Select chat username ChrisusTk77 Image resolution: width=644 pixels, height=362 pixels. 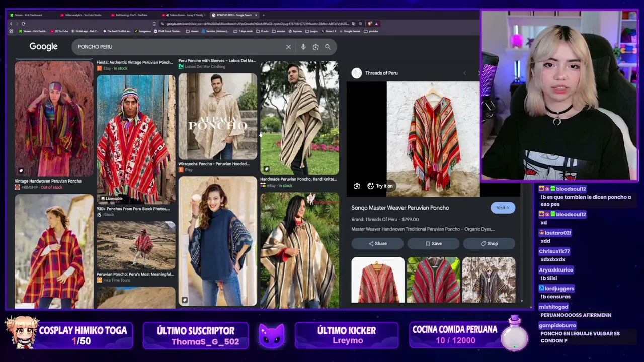[554, 251]
